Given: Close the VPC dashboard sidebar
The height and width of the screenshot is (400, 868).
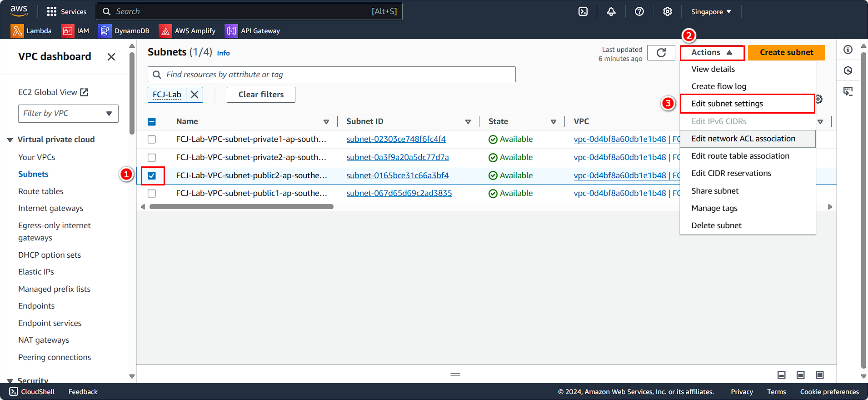Looking at the screenshot, I should point(111,57).
